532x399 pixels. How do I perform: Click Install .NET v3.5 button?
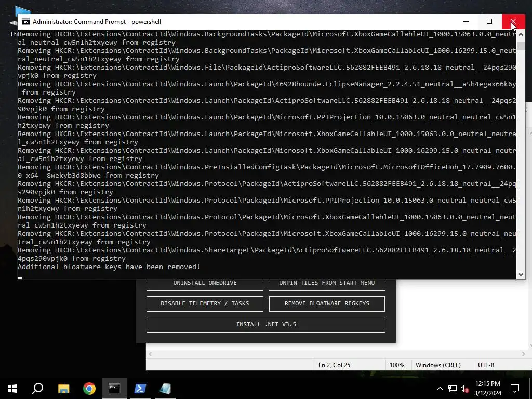[266, 324]
